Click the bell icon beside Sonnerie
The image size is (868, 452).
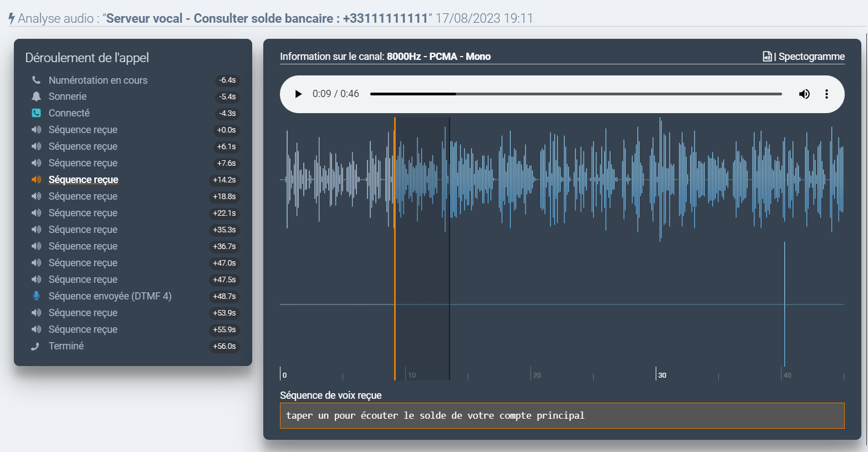(x=36, y=97)
